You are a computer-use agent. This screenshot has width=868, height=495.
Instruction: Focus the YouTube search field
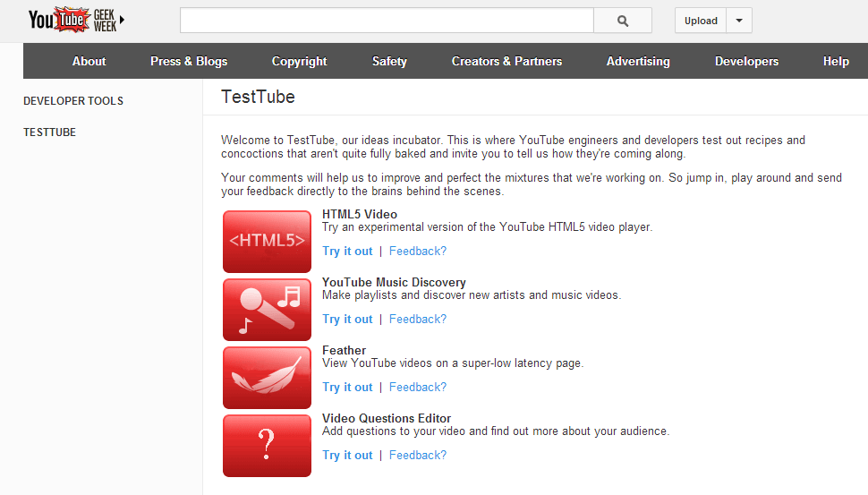pyautogui.click(x=387, y=21)
